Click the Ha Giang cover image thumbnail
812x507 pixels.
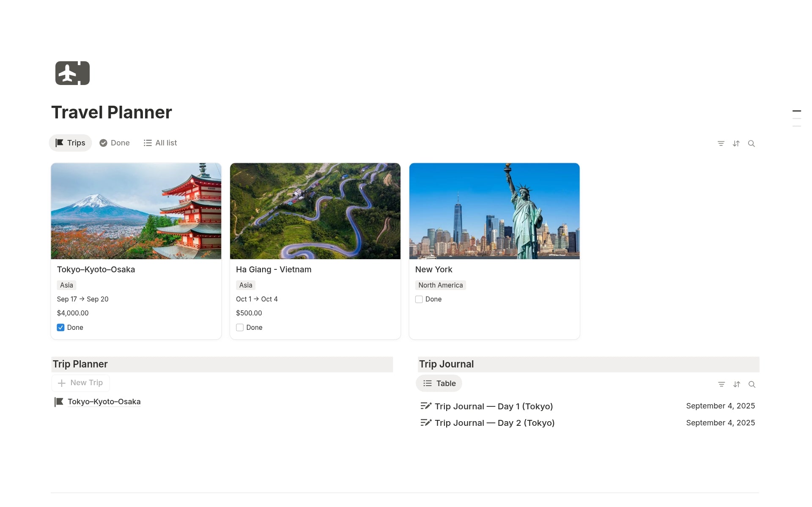pos(315,211)
